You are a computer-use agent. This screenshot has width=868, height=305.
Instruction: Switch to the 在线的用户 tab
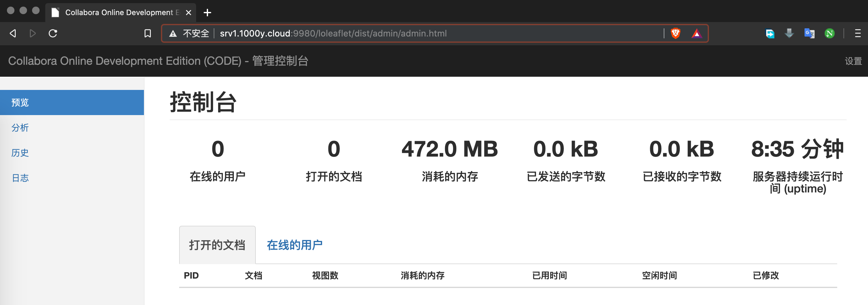click(294, 245)
